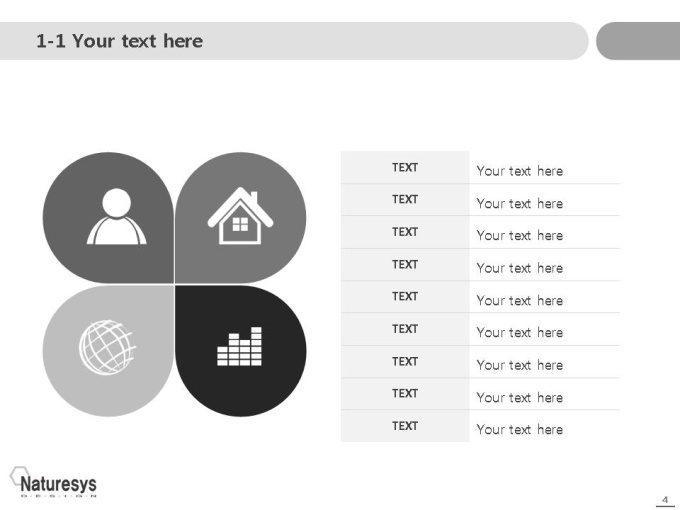Select the darkest black petal shape
This screenshot has height=510, width=680.
click(x=241, y=351)
